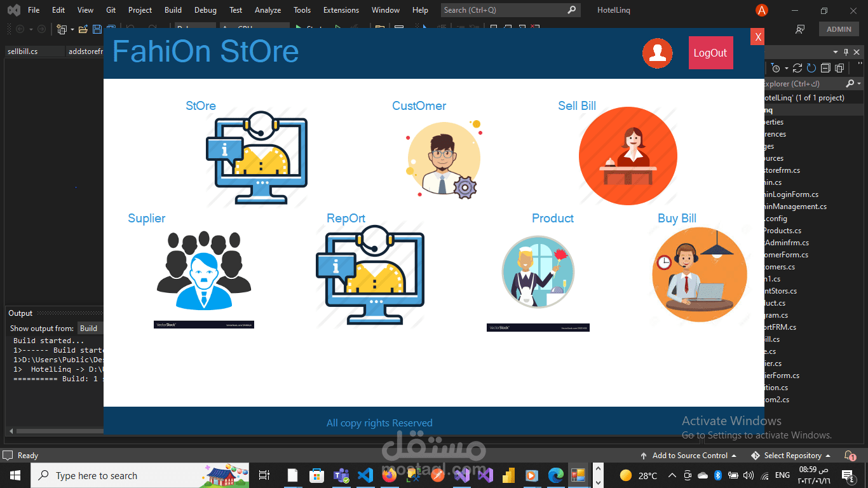This screenshot has width=868, height=488.
Task: Click the user profile avatar icon
Action: click(x=657, y=53)
